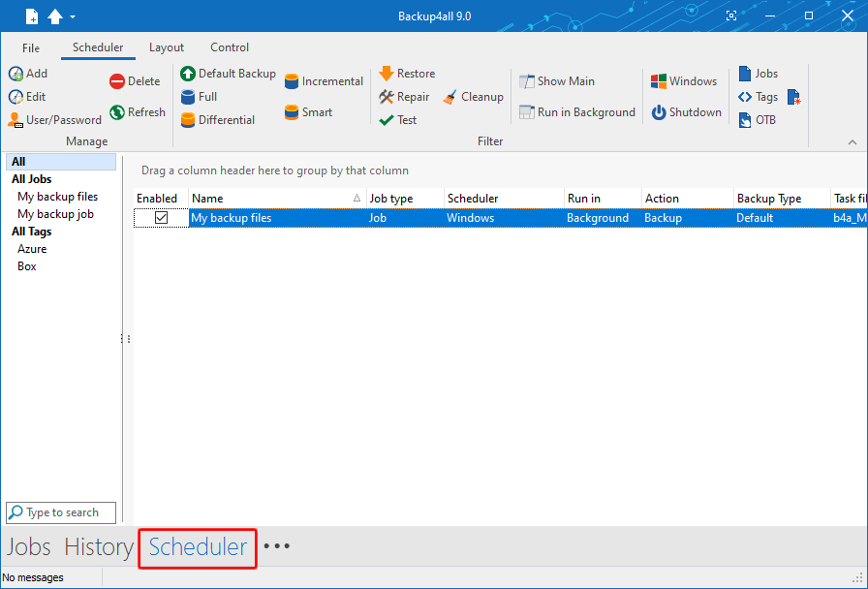Click the Job cell in the table row
868x589 pixels.
pos(405,218)
